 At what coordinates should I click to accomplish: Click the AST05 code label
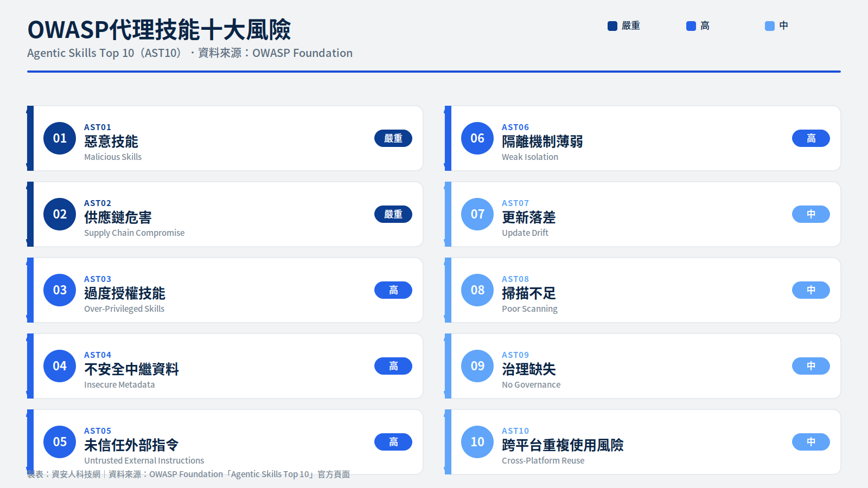point(98,431)
